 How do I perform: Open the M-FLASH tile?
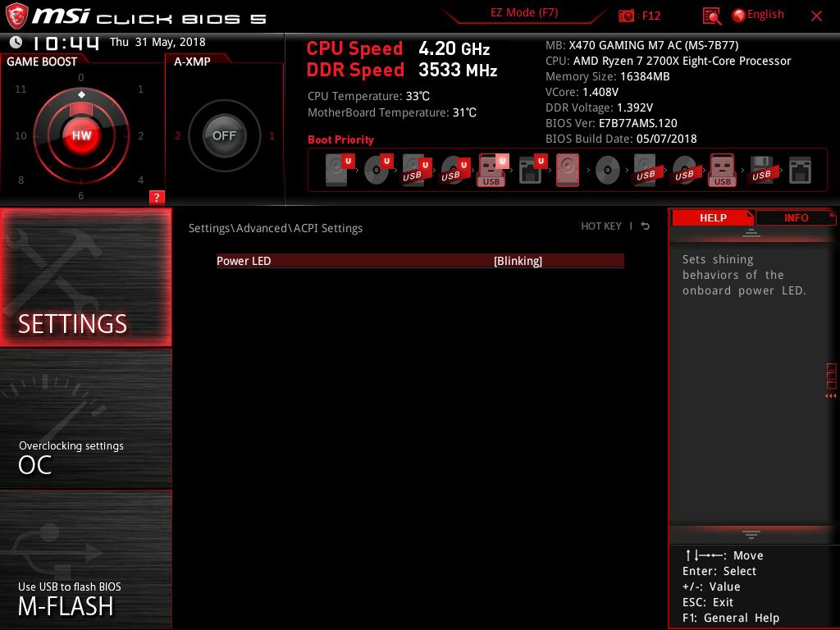click(x=85, y=559)
